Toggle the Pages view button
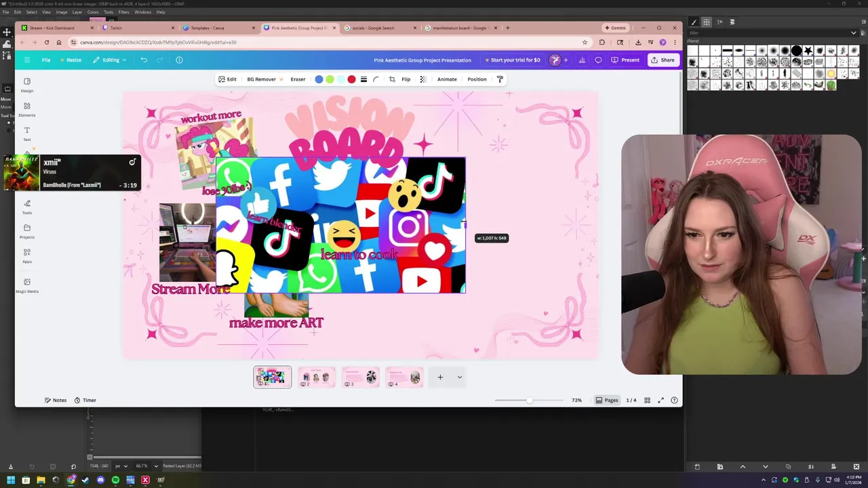868x488 pixels. pos(607,400)
